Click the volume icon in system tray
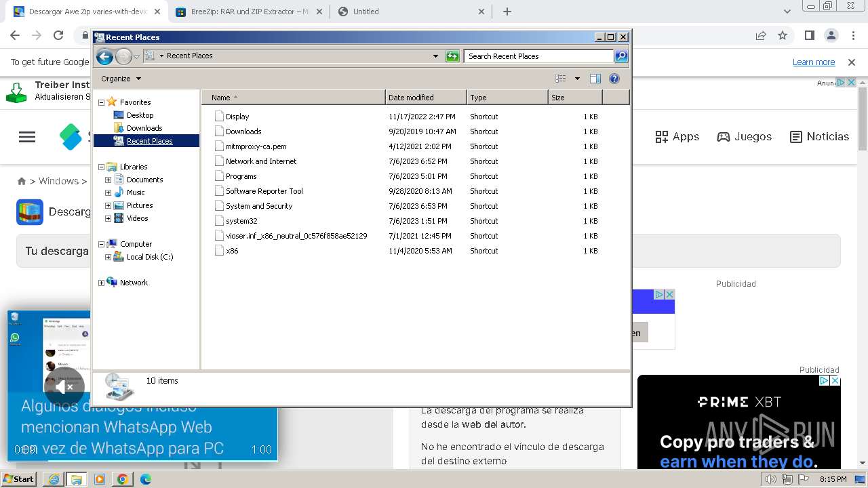This screenshot has width=868, height=488. point(771,479)
